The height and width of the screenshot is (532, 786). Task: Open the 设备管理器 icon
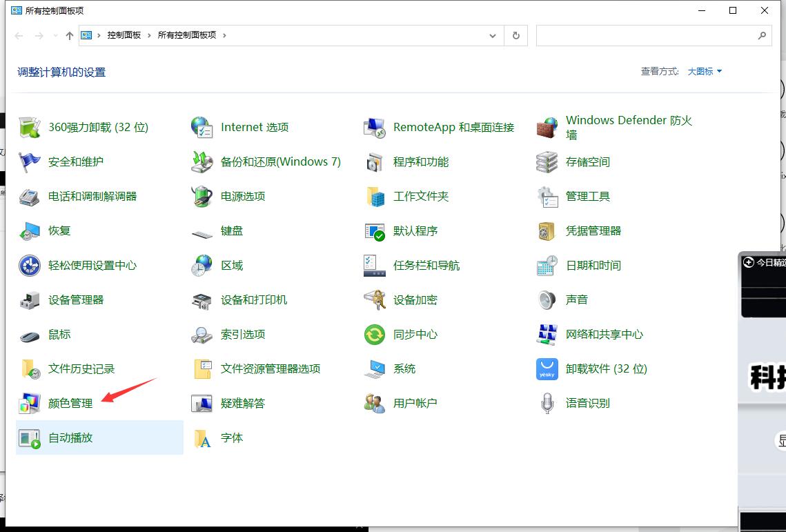[30, 300]
